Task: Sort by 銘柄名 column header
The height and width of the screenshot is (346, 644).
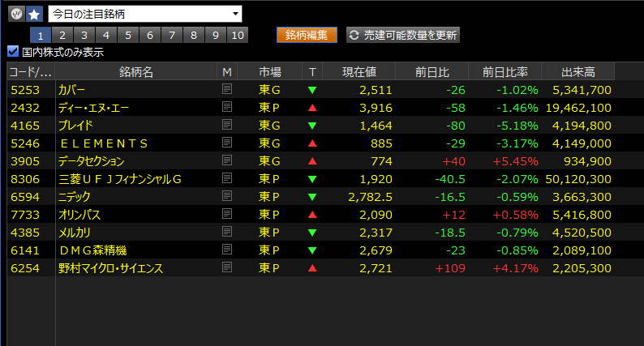Action: click(x=136, y=72)
